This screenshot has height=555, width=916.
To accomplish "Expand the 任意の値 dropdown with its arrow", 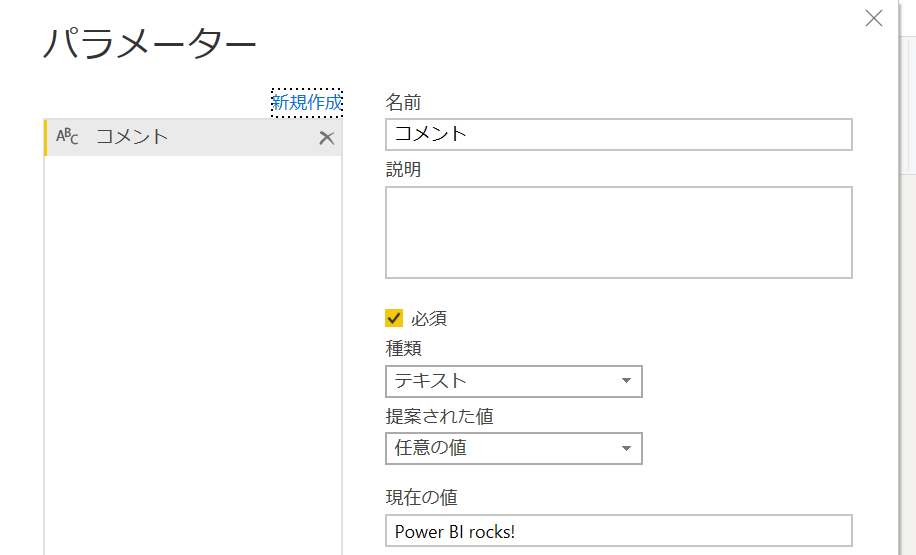I will tap(626, 449).
